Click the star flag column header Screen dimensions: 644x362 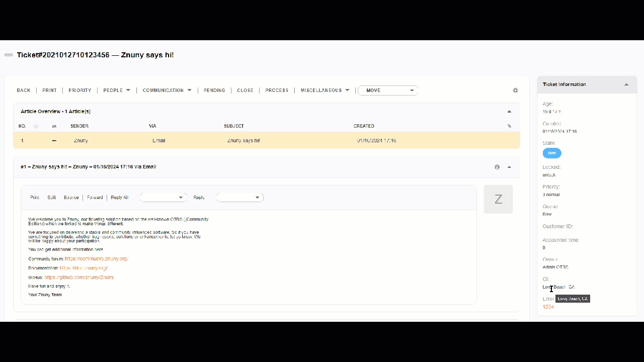click(x=36, y=126)
